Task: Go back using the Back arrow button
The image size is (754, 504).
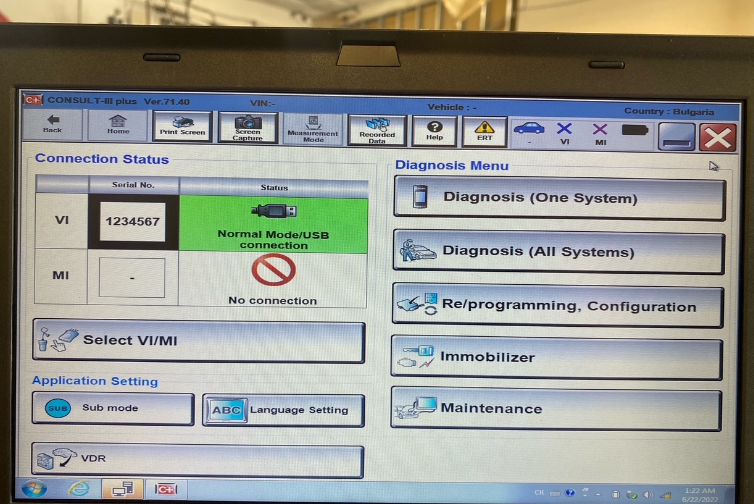Action: (52, 125)
